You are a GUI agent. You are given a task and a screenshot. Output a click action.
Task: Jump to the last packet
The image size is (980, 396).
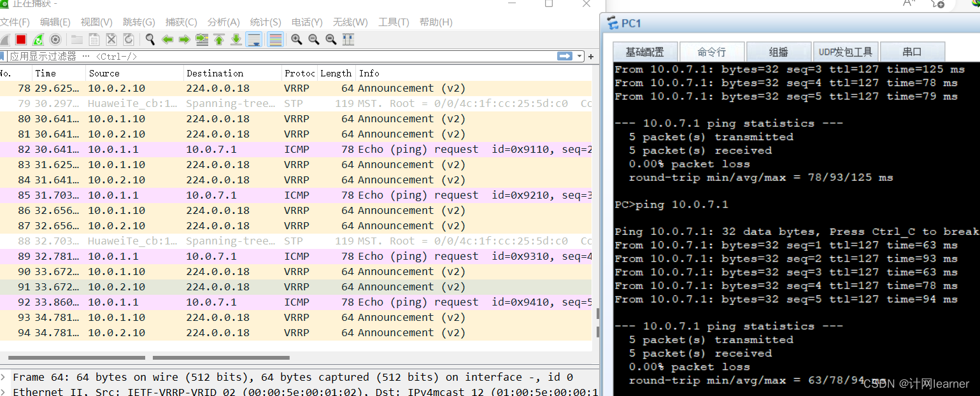(236, 39)
